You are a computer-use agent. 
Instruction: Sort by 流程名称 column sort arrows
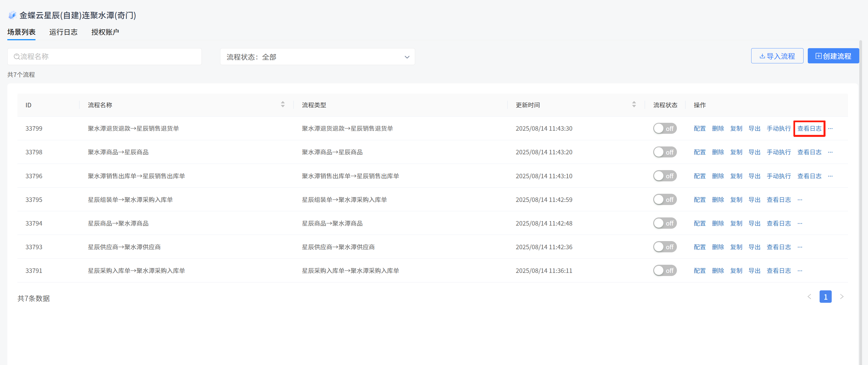coord(283,104)
